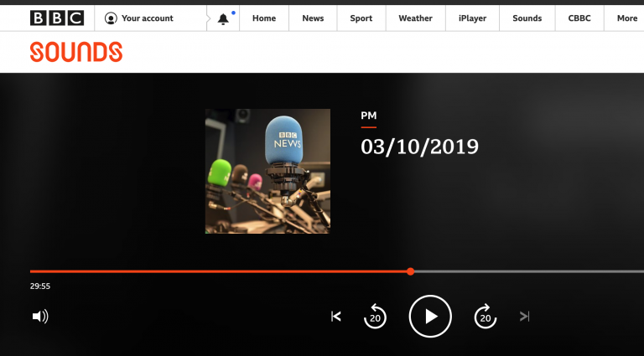Click the BBC News microphone artwork
This screenshot has height=356, width=644.
(x=267, y=171)
